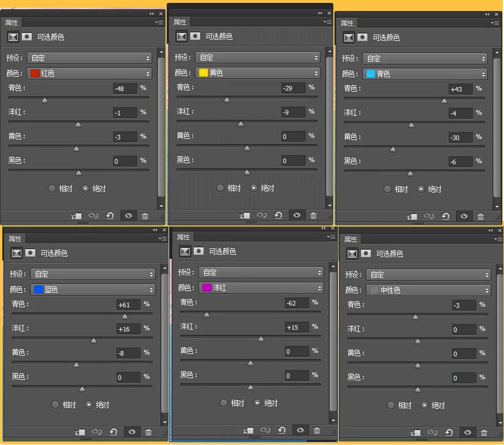This screenshot has height=445, width=504.
Task: Collapse 红色 panel with double-arrow button
Action: click(x=152, y=13)
